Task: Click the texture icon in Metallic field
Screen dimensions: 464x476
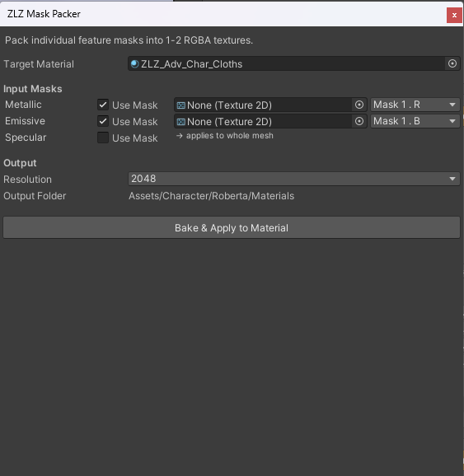Action: point(181,105)
